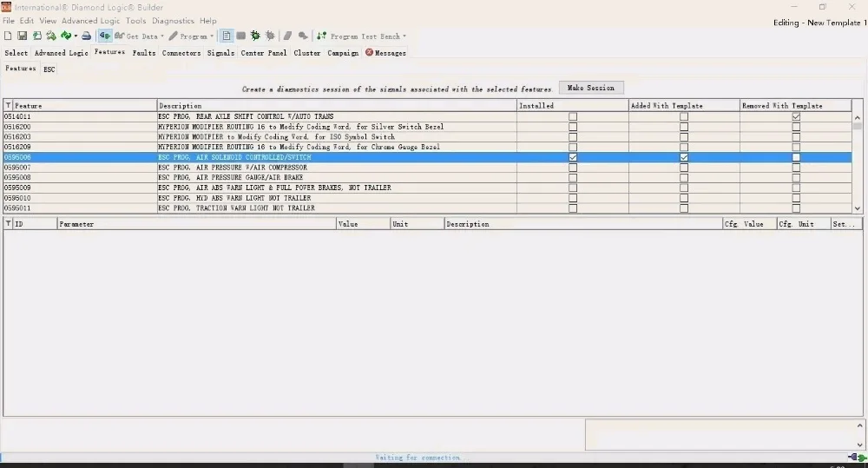Expand the Program dropdown arrow
Image resolution: width=868 pixels, height=468 pixels.
tap(212, 36)
